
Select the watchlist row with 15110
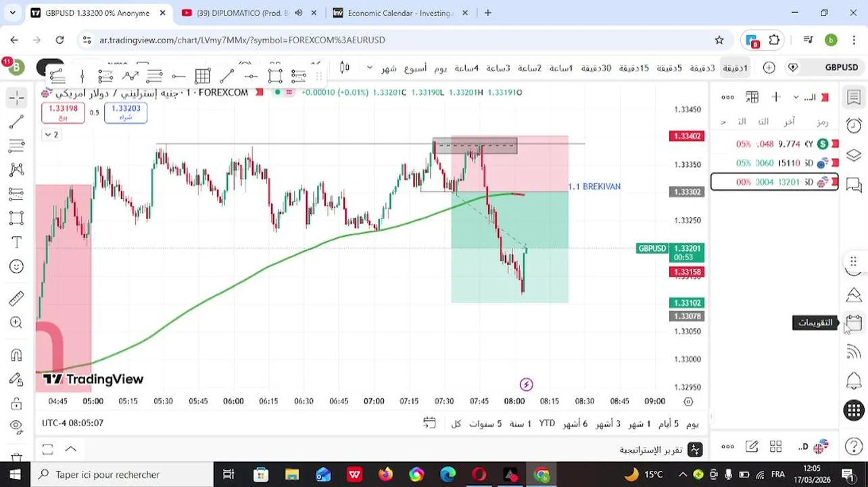pyautogui.click(x=775, y=163)
